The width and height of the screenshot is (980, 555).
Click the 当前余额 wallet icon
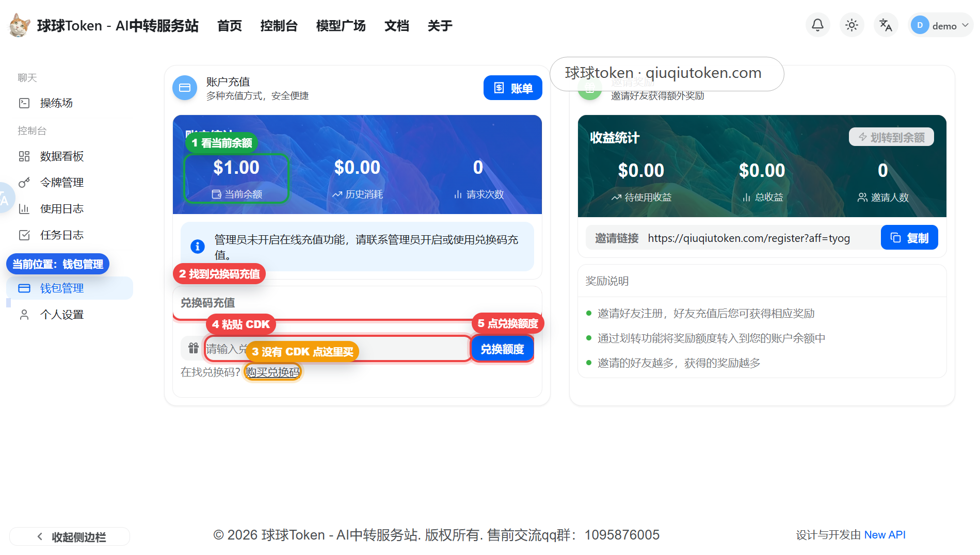(x=217, y=194)
